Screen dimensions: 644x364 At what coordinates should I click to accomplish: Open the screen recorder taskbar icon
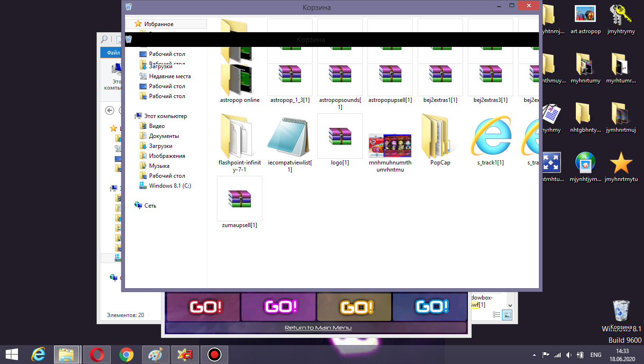tap(214, 354)
